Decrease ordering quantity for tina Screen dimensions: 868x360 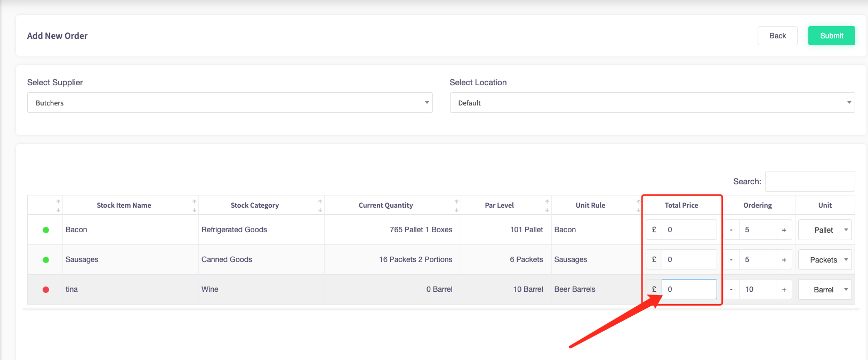731,289
